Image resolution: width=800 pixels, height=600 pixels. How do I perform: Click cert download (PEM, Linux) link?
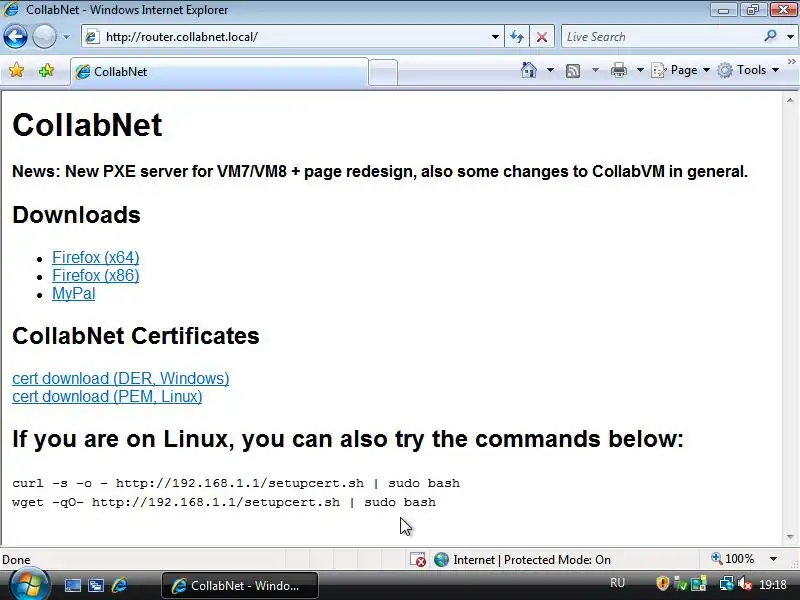(x=107, y=396)
